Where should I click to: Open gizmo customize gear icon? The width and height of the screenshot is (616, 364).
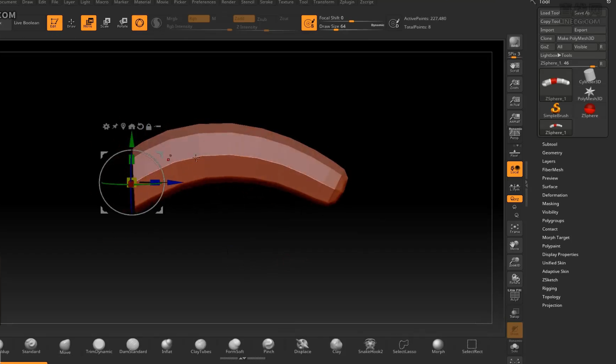[x=106, y=126]
